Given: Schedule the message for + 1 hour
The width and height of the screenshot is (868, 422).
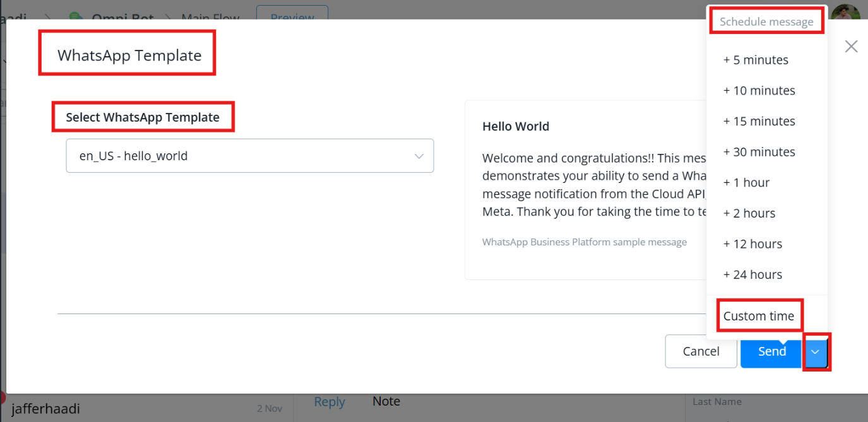Looking at the screenshot, I should (746, 183).
